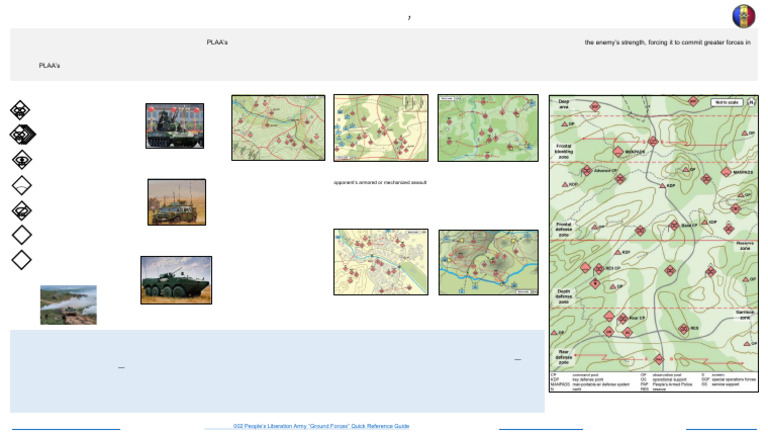The height and width of the screenshot is (433, 768).
Task: Click the "Base CP" map label
Action: click(x=690, y=225)
